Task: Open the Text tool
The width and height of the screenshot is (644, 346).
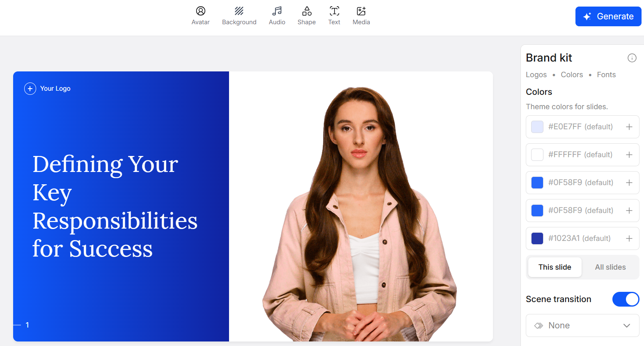Action: [x=334, y=16]
